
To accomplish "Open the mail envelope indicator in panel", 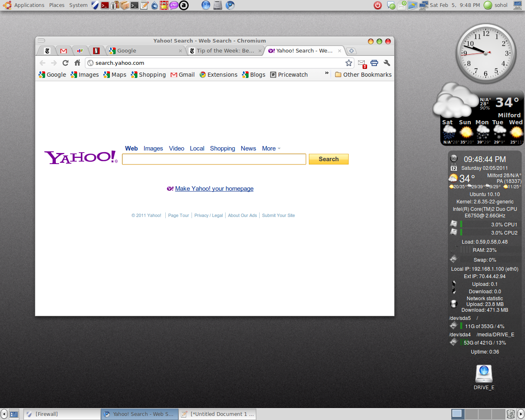I will (x=402, y=5).
